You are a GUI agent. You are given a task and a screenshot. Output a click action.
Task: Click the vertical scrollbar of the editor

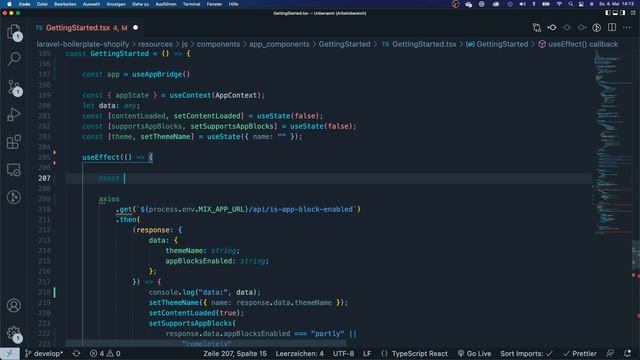pyautogui.click(x=636, y=255)
